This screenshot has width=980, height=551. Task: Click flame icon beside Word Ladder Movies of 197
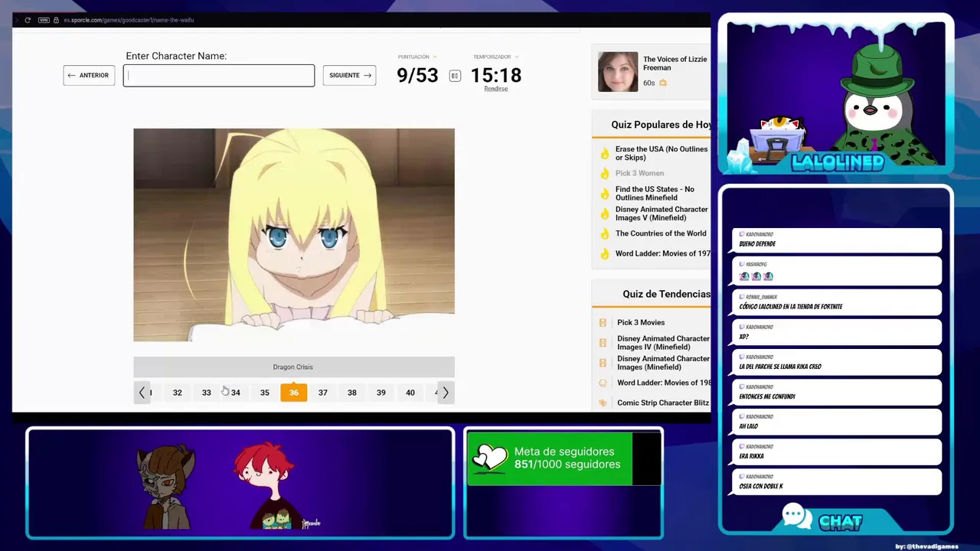pyautogui.click(x=604, y=254)
